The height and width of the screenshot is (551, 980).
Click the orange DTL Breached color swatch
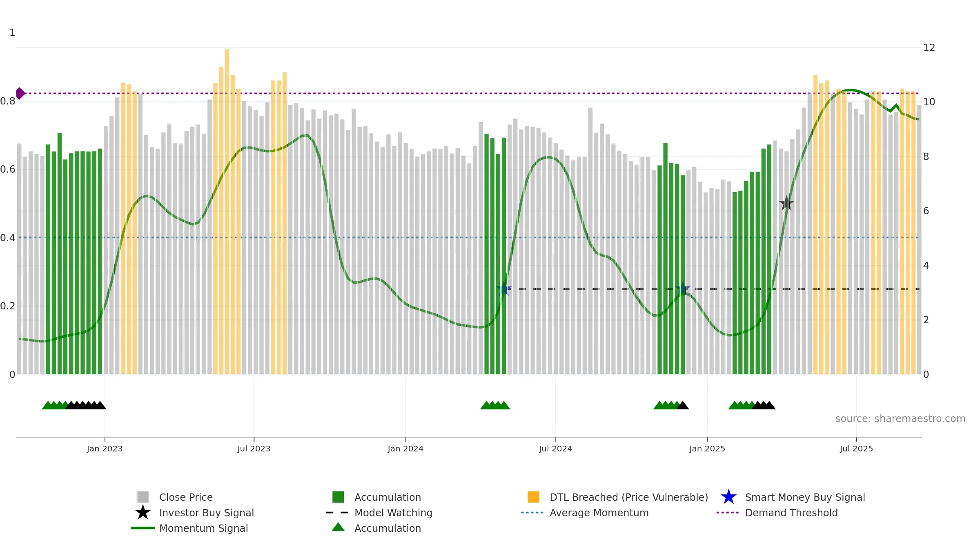[x=533, y=497]
